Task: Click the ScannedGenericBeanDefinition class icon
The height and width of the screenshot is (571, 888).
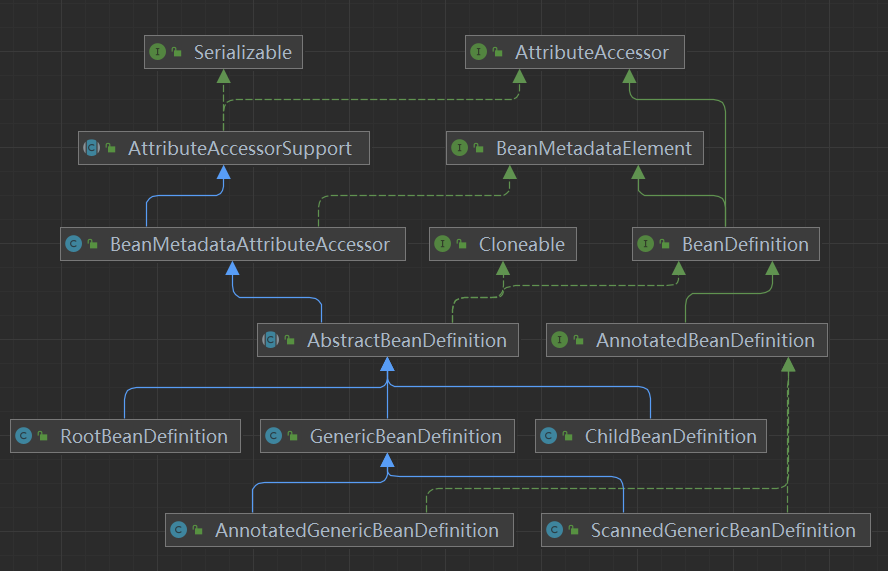Action: [x=554, y=530]
